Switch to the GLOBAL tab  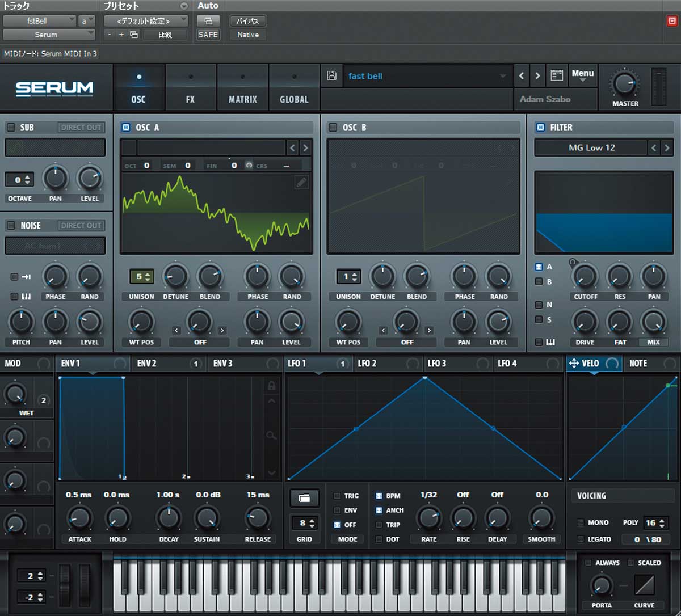[294, 88]
